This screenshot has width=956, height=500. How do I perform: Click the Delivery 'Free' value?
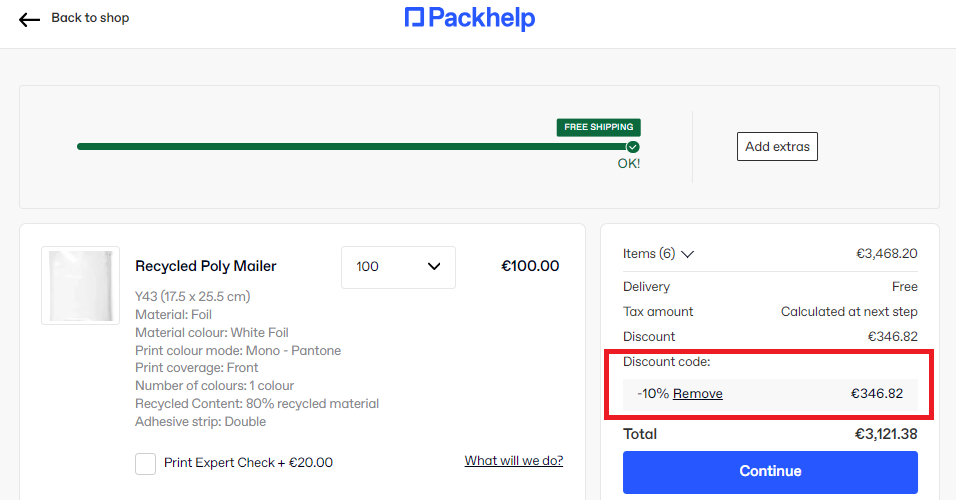coord(905,287)
